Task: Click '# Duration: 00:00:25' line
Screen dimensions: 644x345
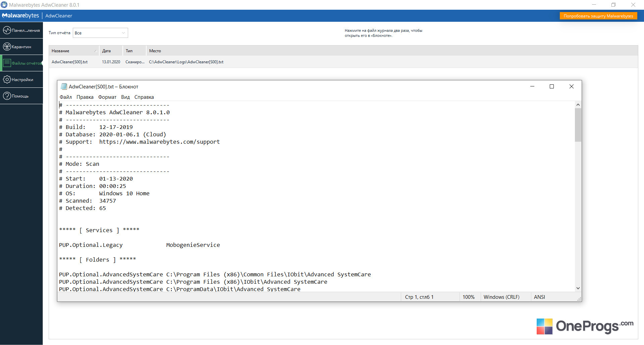Action: click(x=93, y=186)
